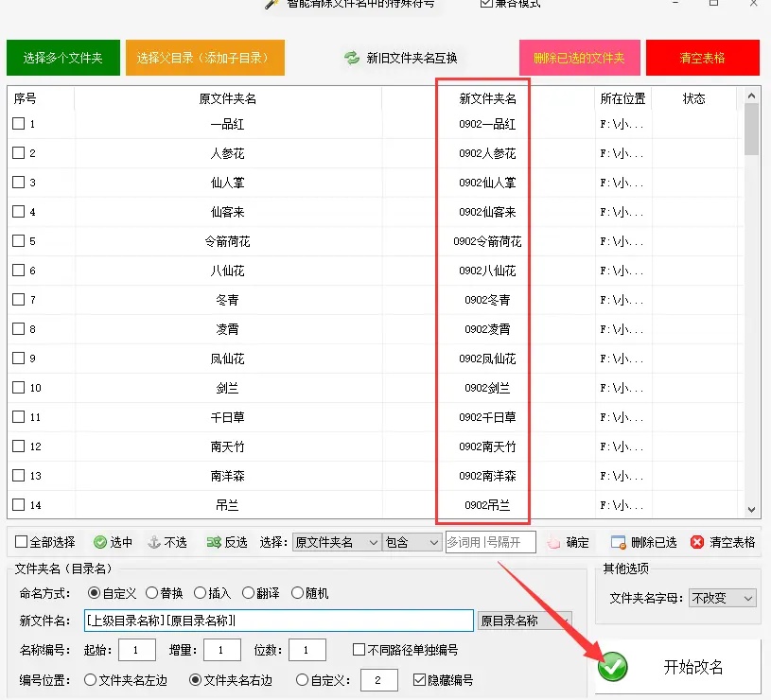Click the 新旧文件夹名互换 button
Viewport: 771px width, 700px height.
click(x=401, y=58)
